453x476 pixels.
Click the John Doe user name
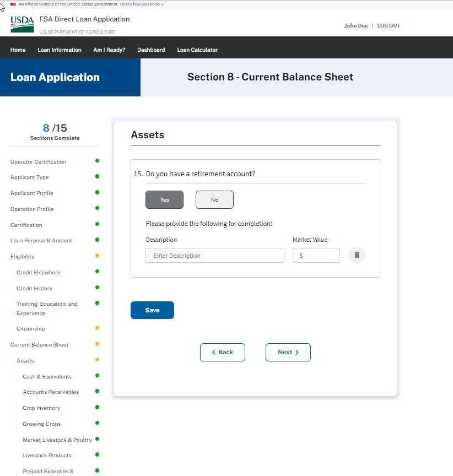(x=355, y=26)
